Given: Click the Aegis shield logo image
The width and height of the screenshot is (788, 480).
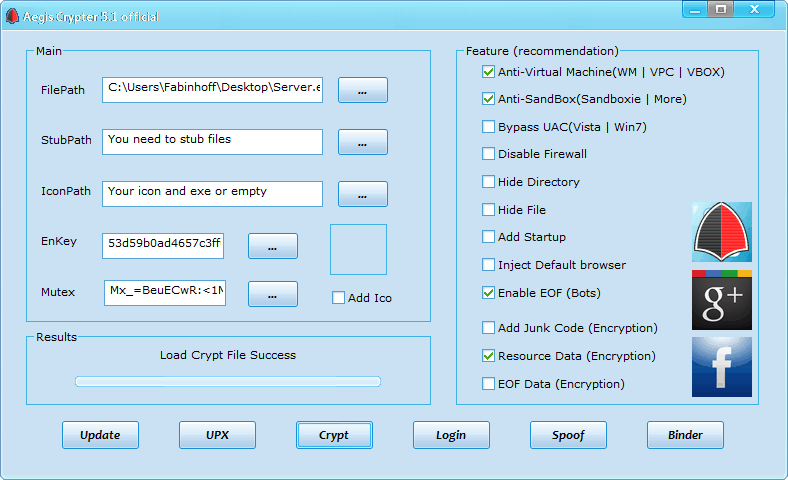Looking at the screenshot, I should [722, 232].
